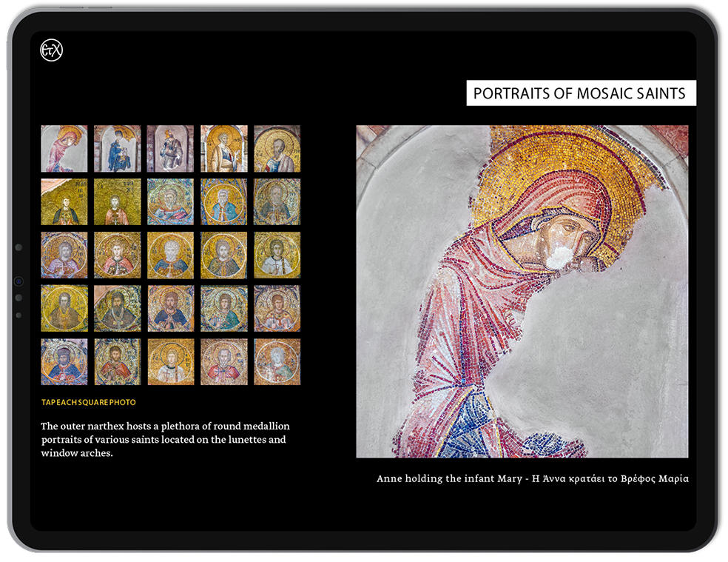Open the ετΧ logo icon
Viewport: 728px width, 562px height.
53,50
